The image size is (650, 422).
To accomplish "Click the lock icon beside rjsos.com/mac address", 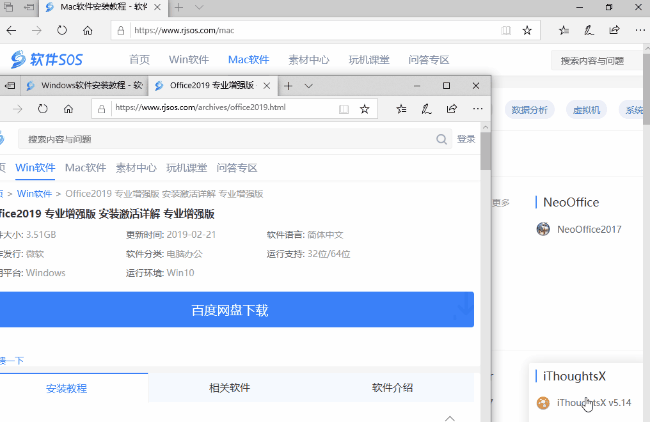I will pyautogui.click(x=121, y=30).
